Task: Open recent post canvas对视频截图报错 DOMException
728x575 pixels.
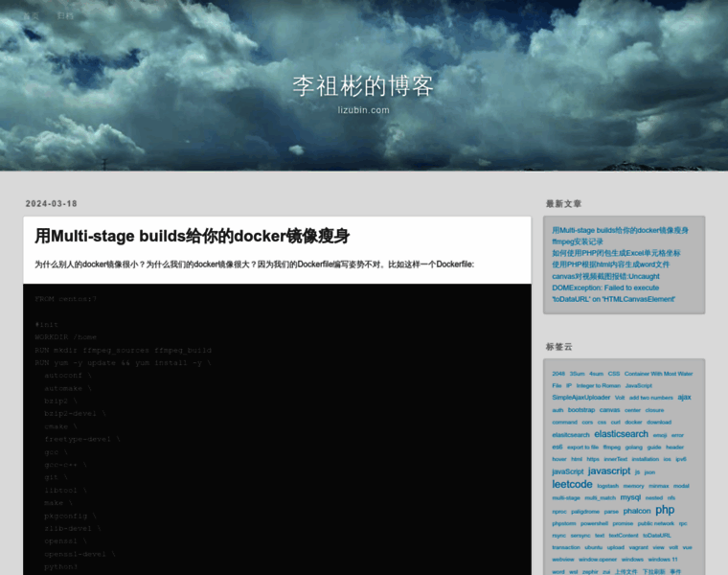Action: coord(613,287)
